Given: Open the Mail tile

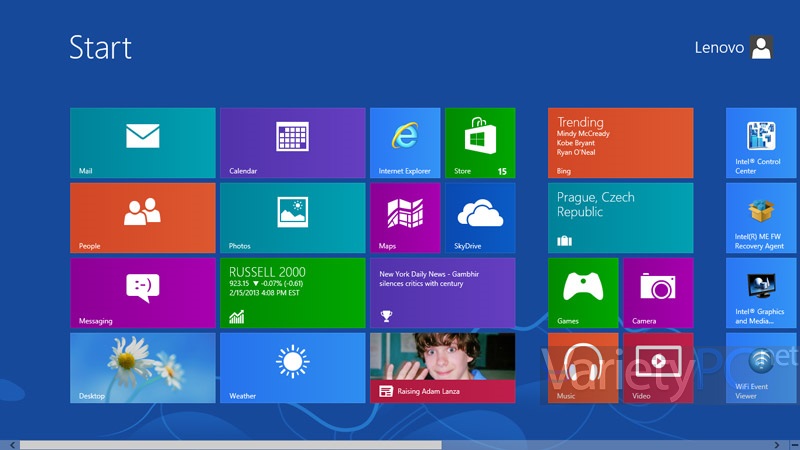Looking at the screenshot, I should point(143,143).
